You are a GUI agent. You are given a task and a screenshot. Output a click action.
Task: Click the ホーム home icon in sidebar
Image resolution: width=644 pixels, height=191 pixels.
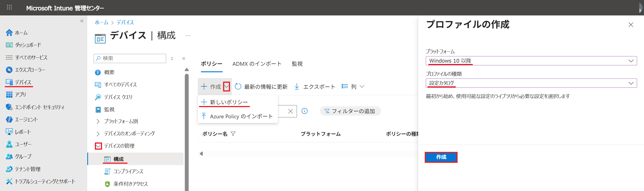[x=9, y=32]
